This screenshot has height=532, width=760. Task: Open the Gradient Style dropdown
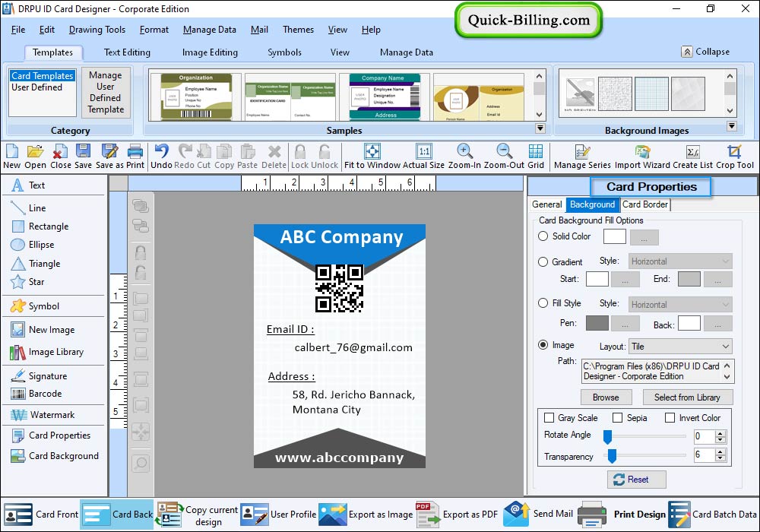tap(680, 261)
